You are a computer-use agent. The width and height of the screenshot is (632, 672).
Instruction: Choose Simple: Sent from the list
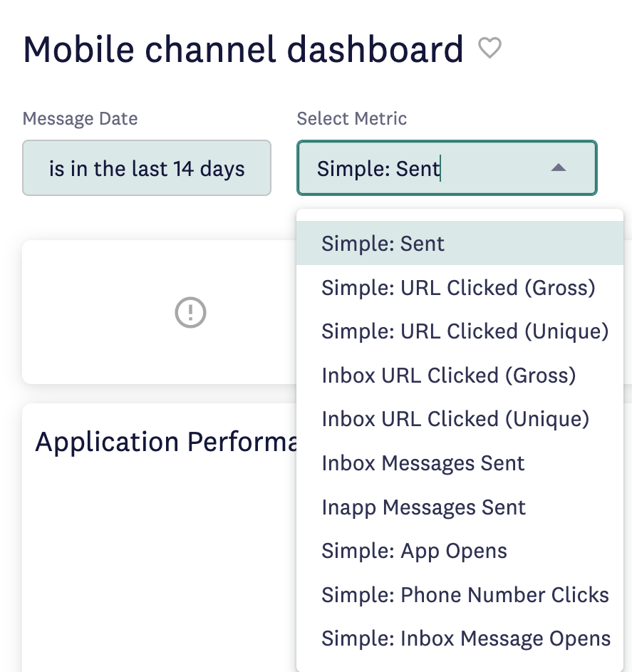click(x=460, y=243)
